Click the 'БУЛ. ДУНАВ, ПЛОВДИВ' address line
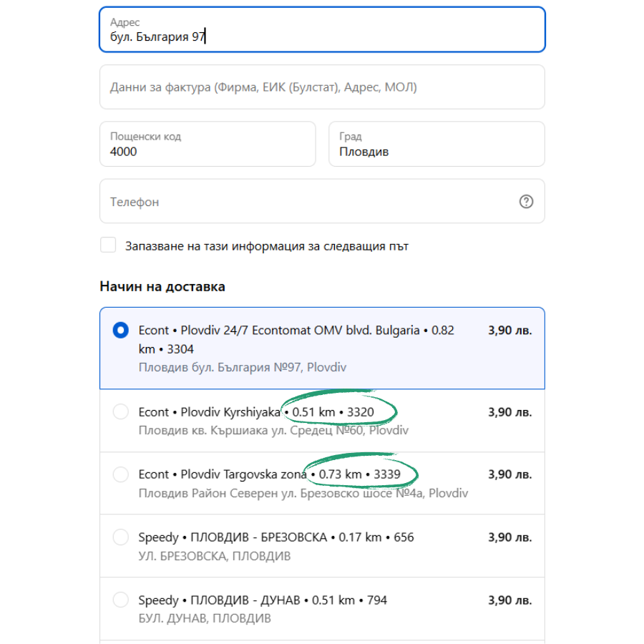This screenshot has width=644, height=644. [205, 618]
